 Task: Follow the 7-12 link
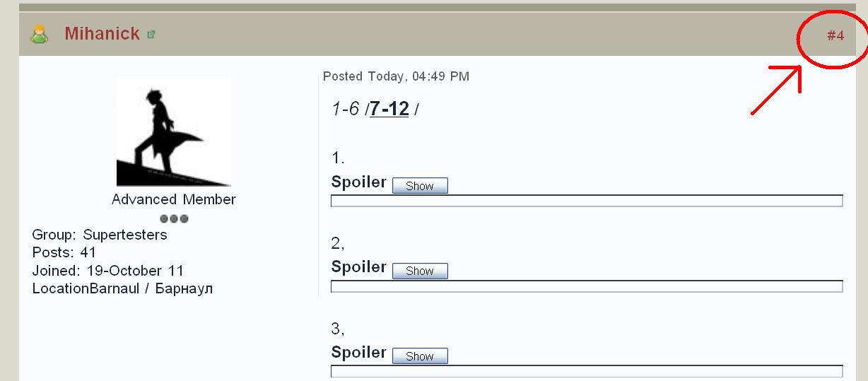point(389,109)
